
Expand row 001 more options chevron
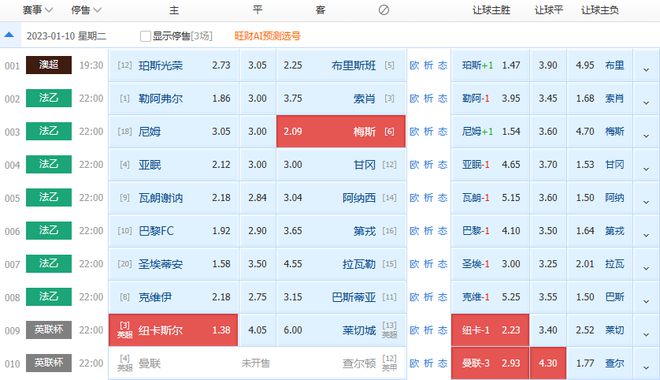(x=646, y=69)
